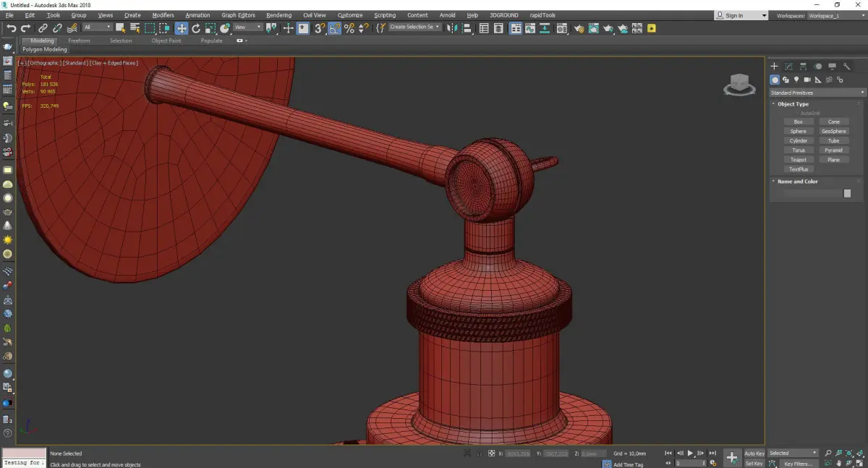
Task: Switch to Lights category in Create panel
Action: pos(796,80)
